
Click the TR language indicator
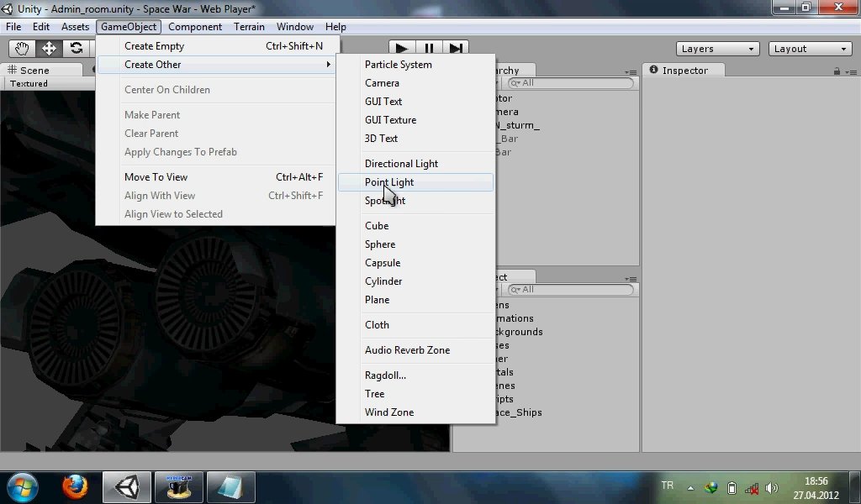[667, 486]
